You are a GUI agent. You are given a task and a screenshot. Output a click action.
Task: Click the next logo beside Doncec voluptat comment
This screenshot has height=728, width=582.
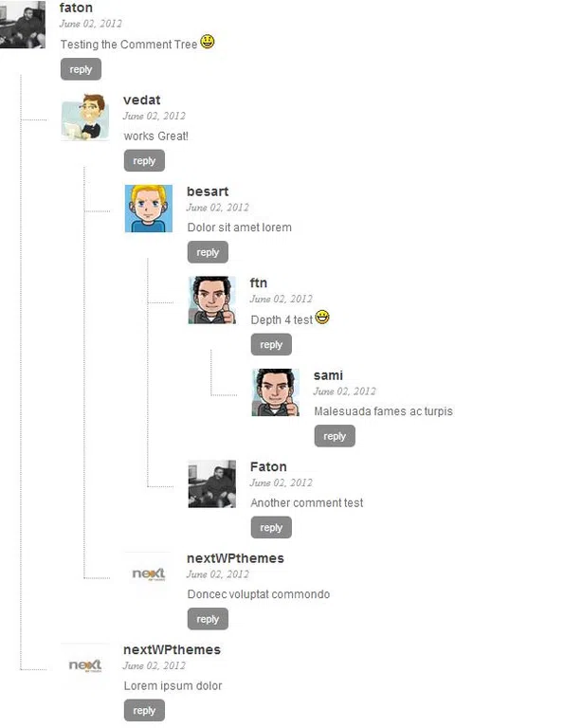149,574
